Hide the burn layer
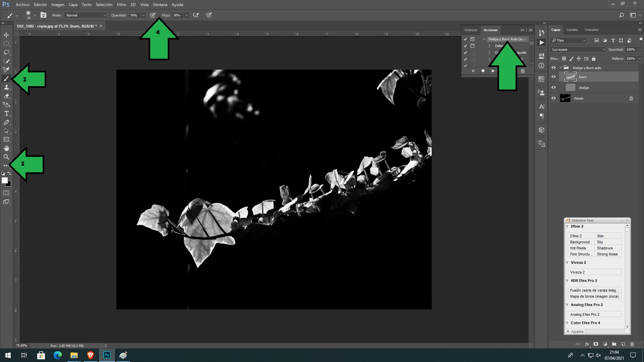 pos(554,77)
